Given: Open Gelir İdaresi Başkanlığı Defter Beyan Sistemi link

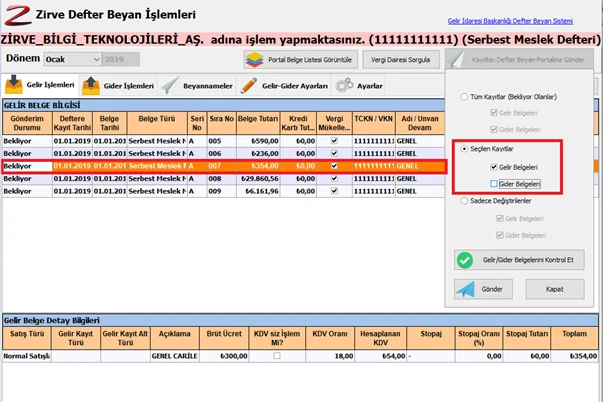Looking at the screenshot, I should [x=510, y=21].
